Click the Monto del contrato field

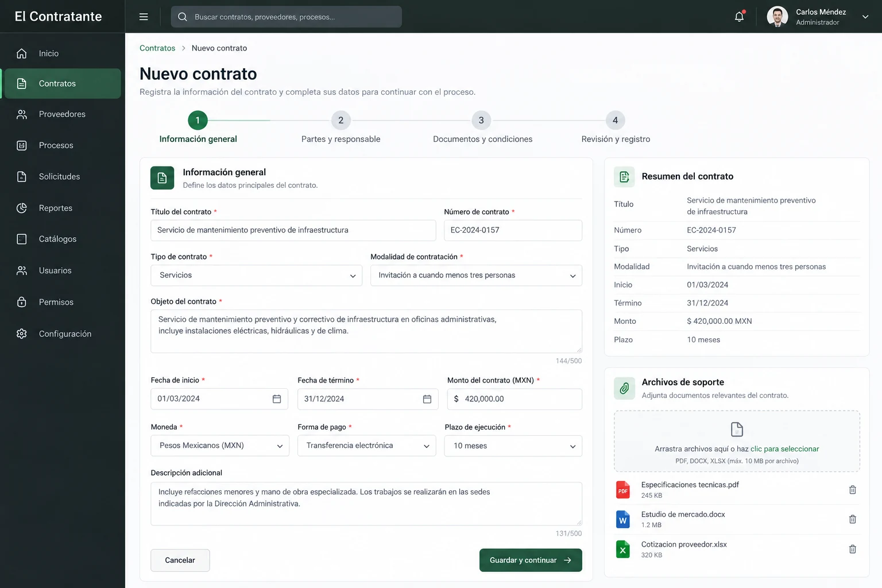[x=514, y=399]
